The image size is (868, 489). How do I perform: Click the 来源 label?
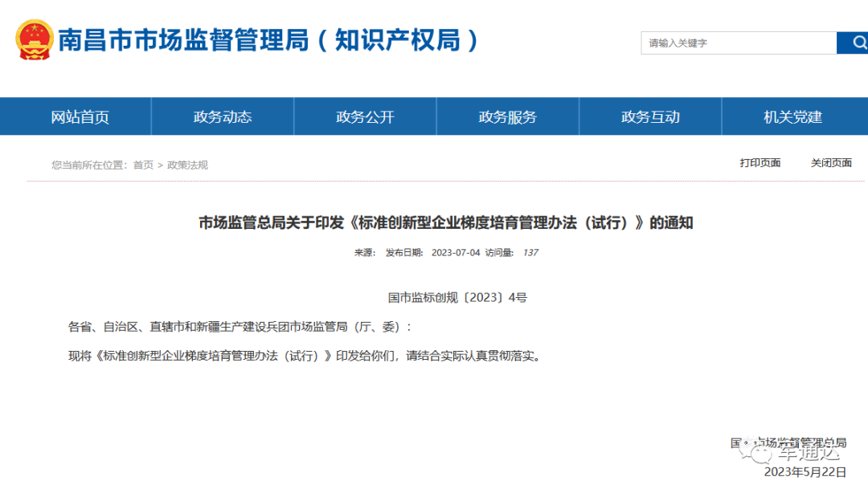(x=365, y=252)
